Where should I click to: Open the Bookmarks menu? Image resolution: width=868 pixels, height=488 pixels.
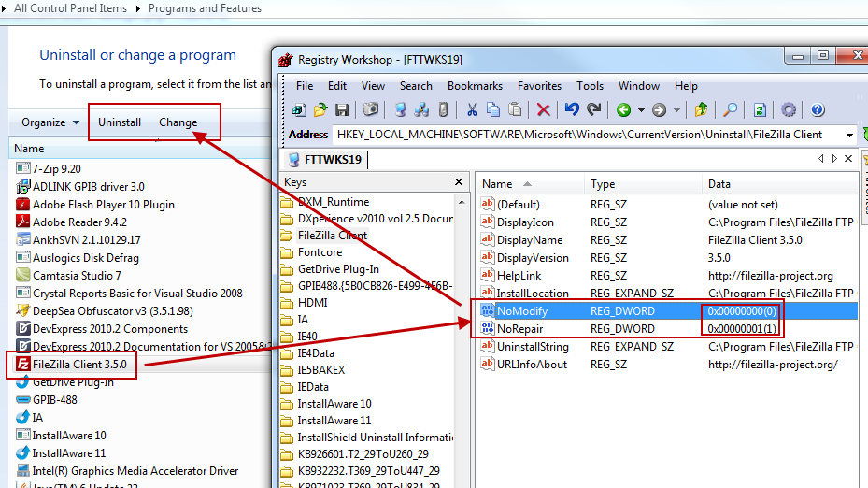pos(475,86)
